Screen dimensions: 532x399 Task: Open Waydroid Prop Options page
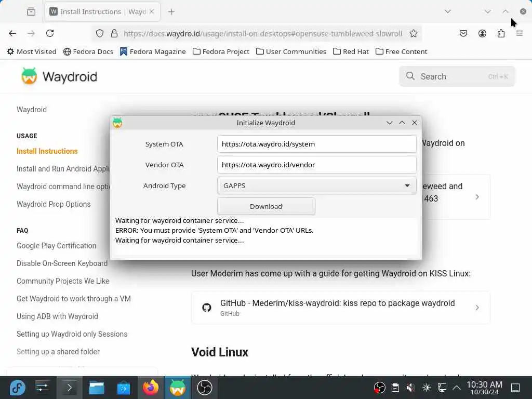click(54, 204)
